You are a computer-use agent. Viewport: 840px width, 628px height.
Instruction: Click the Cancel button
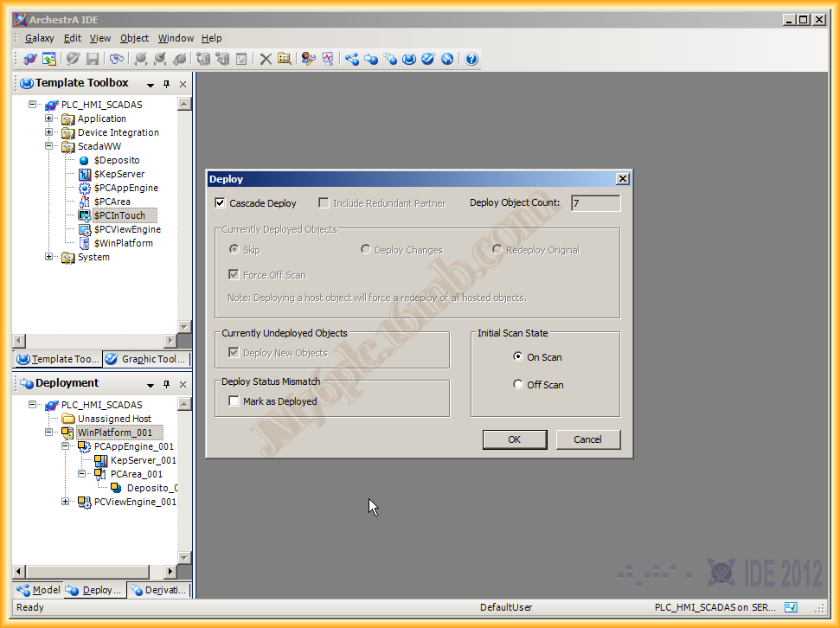(587, 439)
